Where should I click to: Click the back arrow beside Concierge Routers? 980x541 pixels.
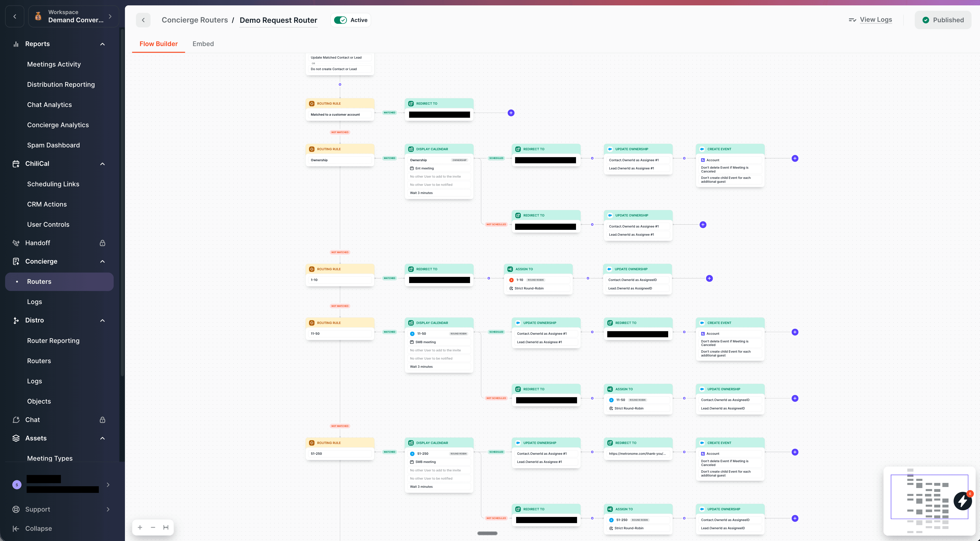143,20
